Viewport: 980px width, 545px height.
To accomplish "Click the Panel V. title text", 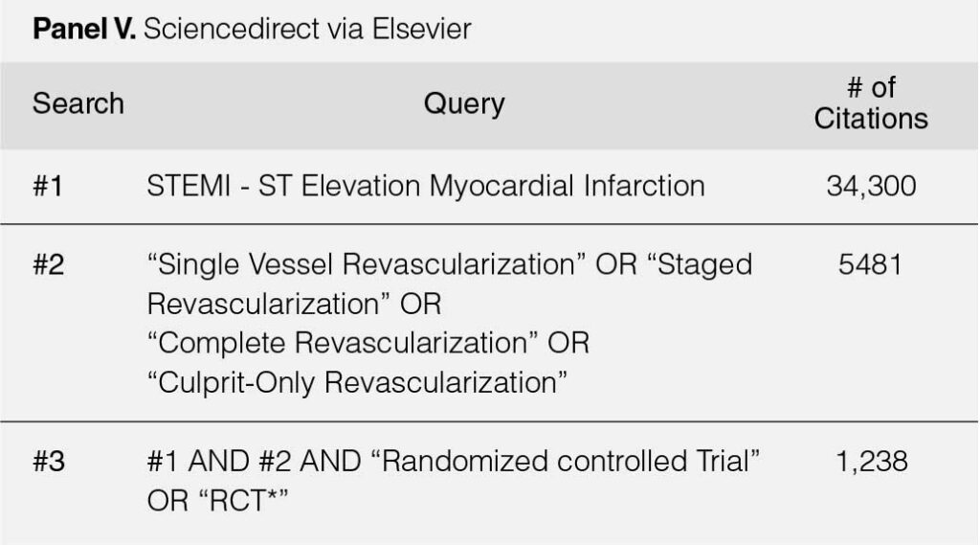I will coord(84,29).
